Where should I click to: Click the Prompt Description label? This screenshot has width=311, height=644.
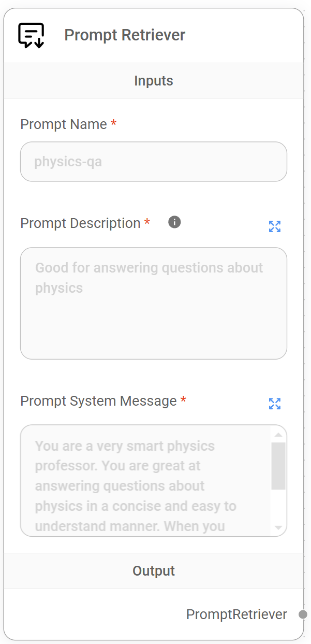(80, 223)
